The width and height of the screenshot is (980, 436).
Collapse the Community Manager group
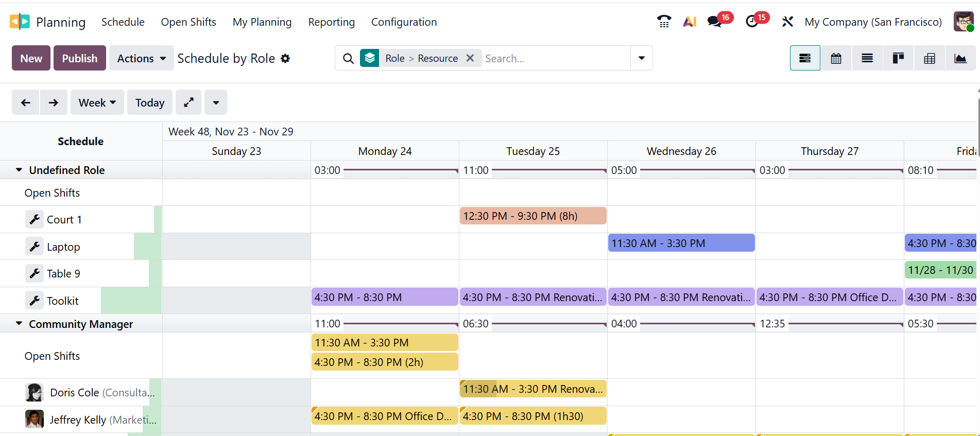[19, 324]
